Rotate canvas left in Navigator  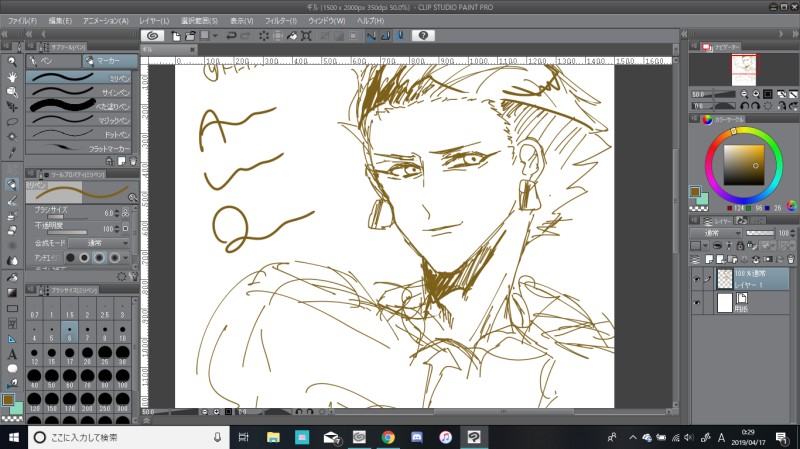744,106
